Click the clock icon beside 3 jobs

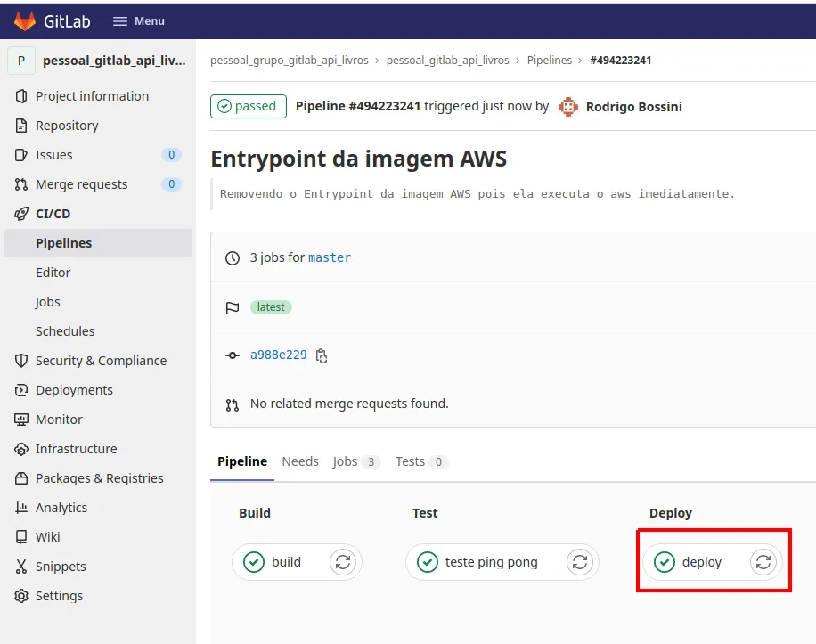(233, 258)
